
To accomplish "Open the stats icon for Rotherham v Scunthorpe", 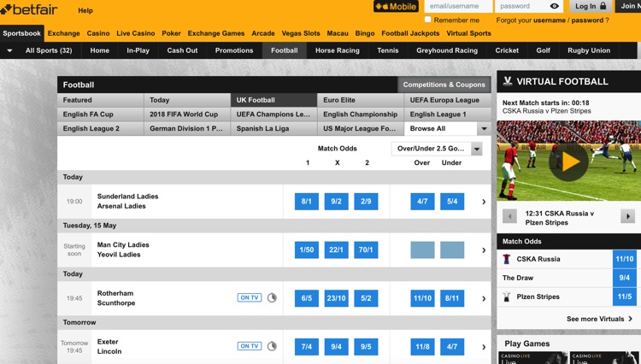I will click(272, 298).
